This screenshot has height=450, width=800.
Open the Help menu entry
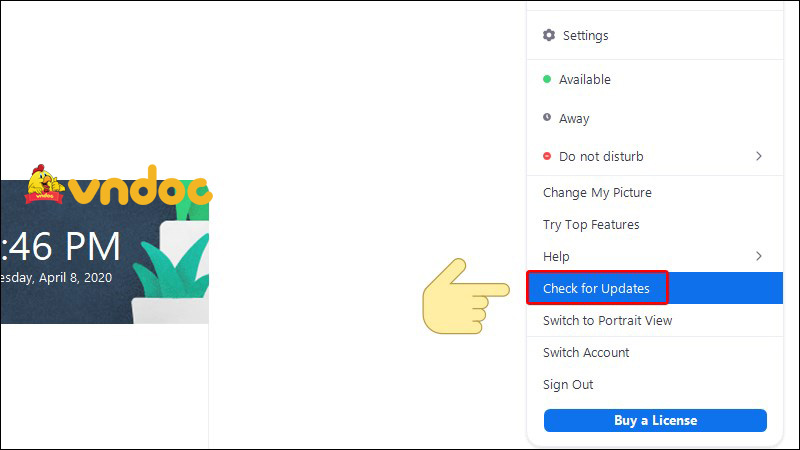tap(556, 257)
